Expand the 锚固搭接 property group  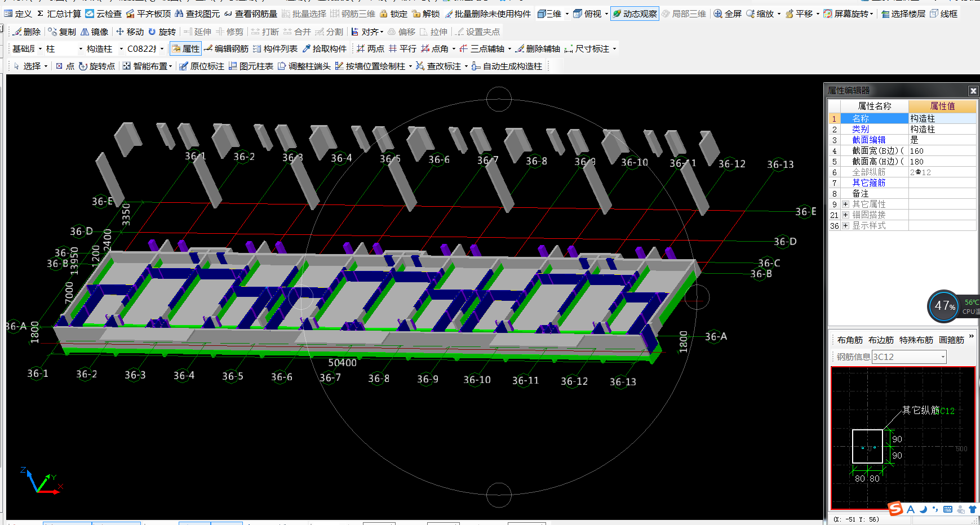[845, 215]
